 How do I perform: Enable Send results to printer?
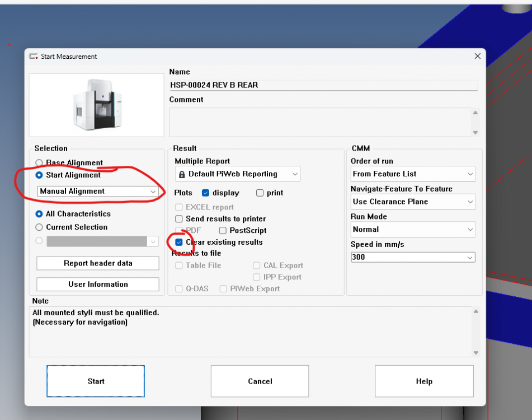179,219
